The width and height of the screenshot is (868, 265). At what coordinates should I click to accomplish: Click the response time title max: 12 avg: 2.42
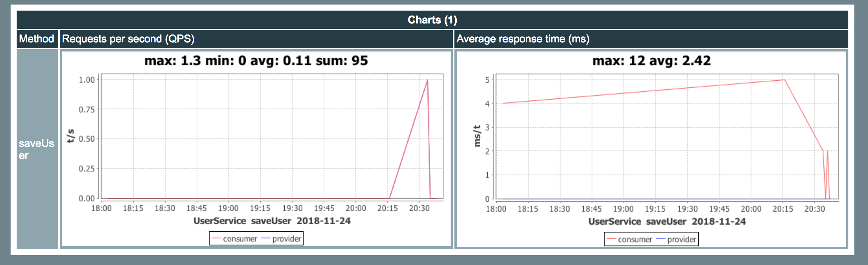651,61
